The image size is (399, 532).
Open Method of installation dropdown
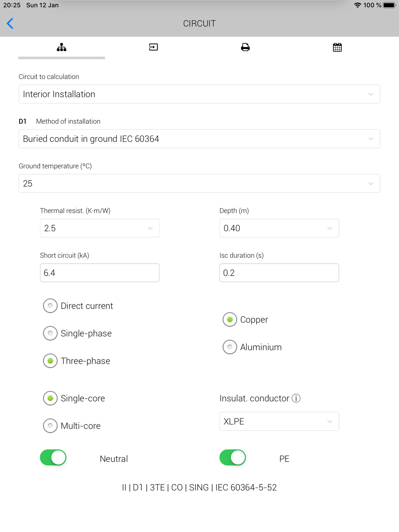[199, 139]
